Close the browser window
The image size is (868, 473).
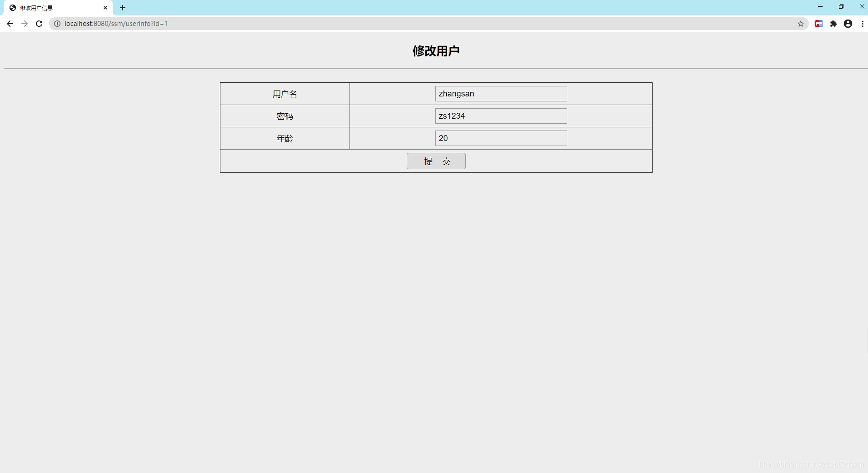pyautogui.click(x=862, y=7)
